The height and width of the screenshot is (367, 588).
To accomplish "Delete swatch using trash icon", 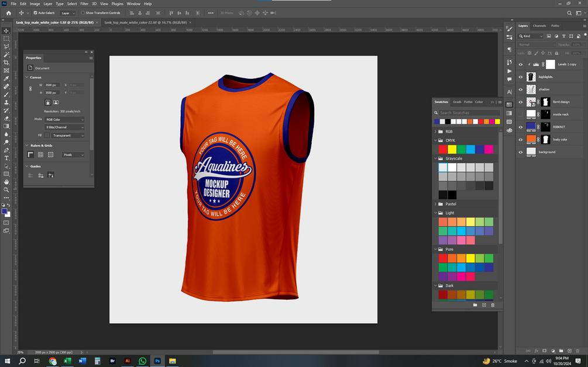I will (493, 305).
